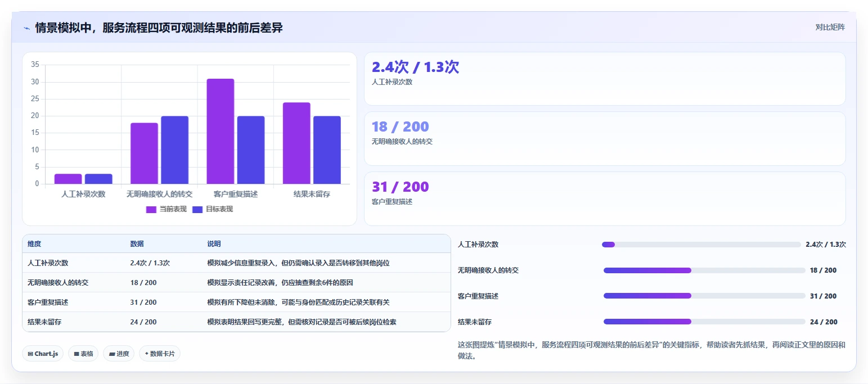868x384 pixels.
Task: Click the 客户重复描述 label beside progress bar
Action: pos(478,296)
